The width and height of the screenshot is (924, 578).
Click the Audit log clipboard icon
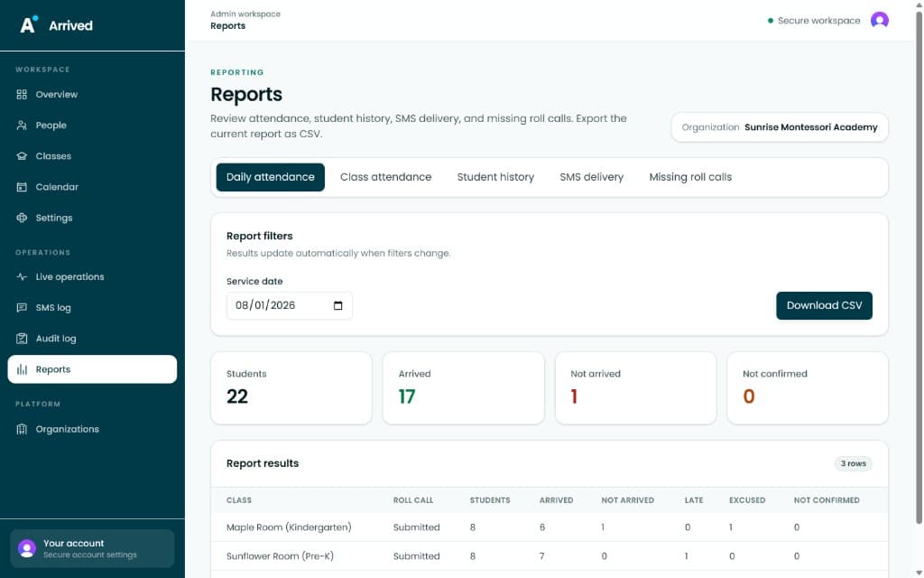point(22,339)
